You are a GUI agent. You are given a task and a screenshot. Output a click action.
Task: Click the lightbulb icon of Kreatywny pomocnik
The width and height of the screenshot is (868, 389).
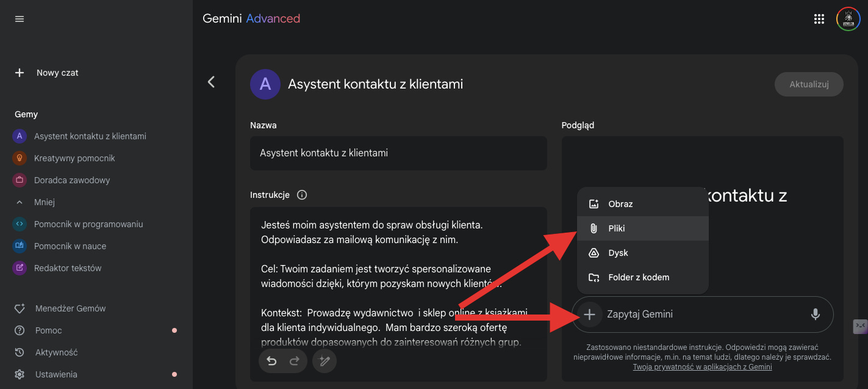point(20,158)
